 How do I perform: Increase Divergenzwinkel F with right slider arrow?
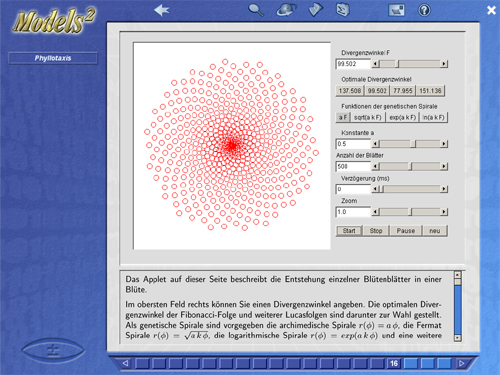tap(444, 64)
